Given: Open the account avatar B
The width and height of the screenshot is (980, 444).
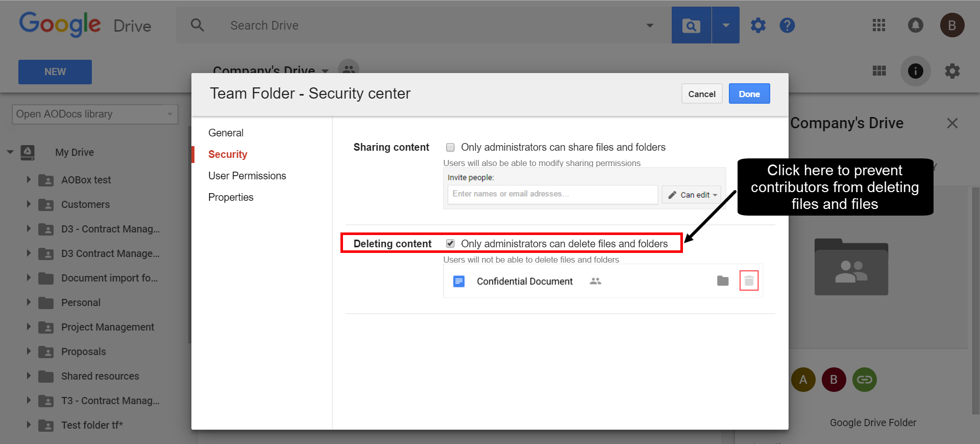Looking at the screenshot, I should point(952,25).
